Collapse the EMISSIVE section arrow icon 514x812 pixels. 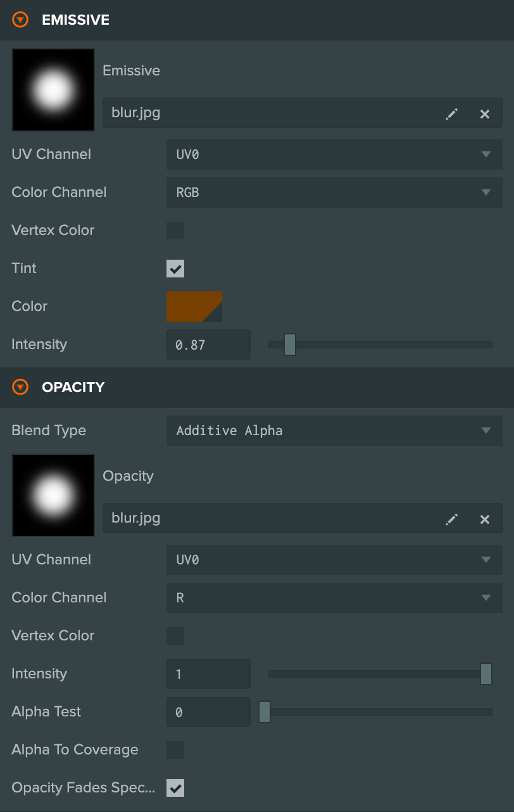pos(21,20)
